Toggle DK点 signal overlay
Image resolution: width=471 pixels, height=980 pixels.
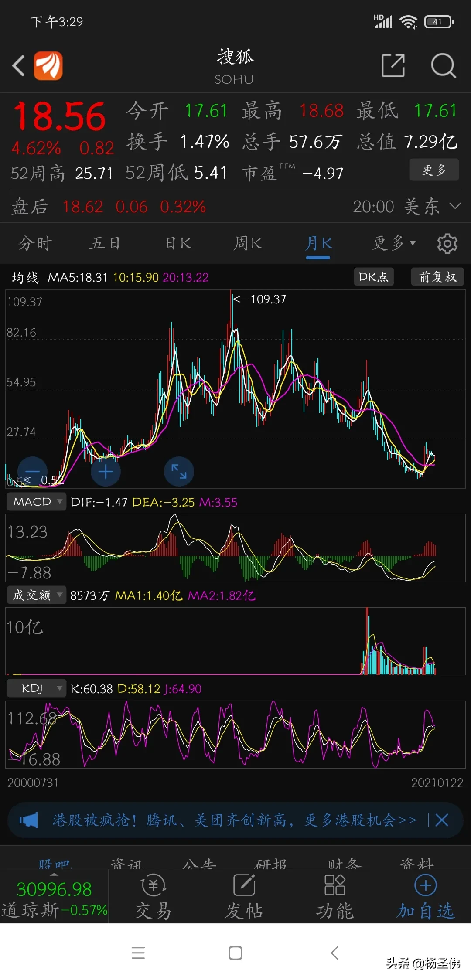[x=373, y=277]
